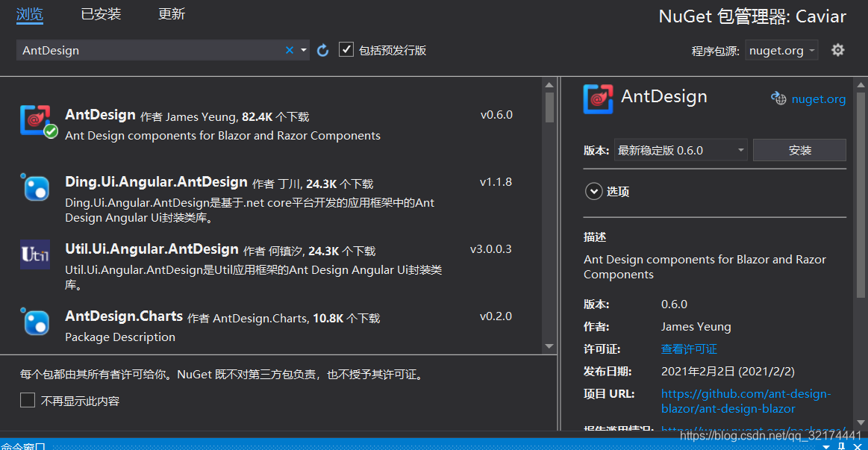Check 不再显示此内容 option

pyautogui.click(x=28, y=400)
